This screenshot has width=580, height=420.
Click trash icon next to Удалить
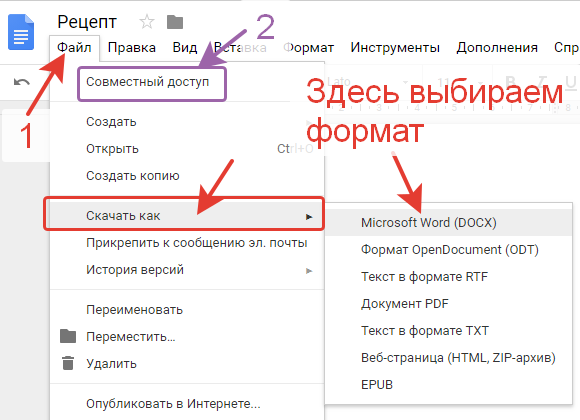(68, 363)
